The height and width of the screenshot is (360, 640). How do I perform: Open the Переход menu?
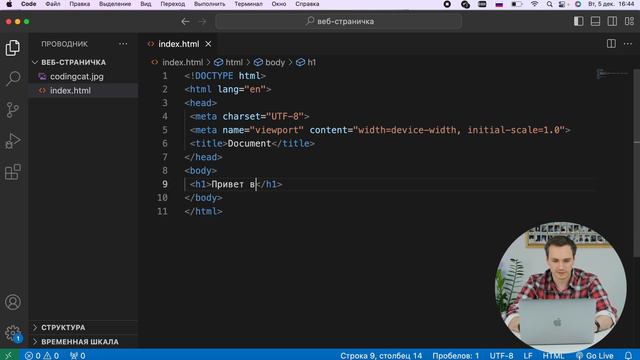pyautogui.click(x=173, y=4)
